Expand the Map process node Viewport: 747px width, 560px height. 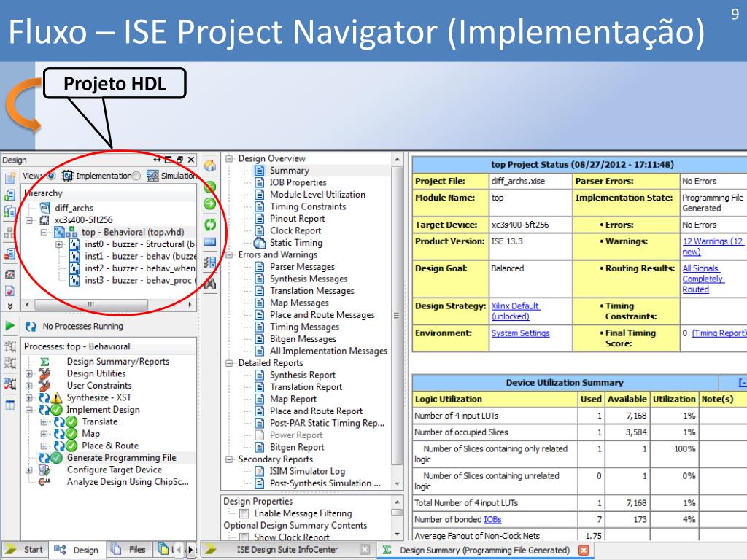[x=44, y=434]
